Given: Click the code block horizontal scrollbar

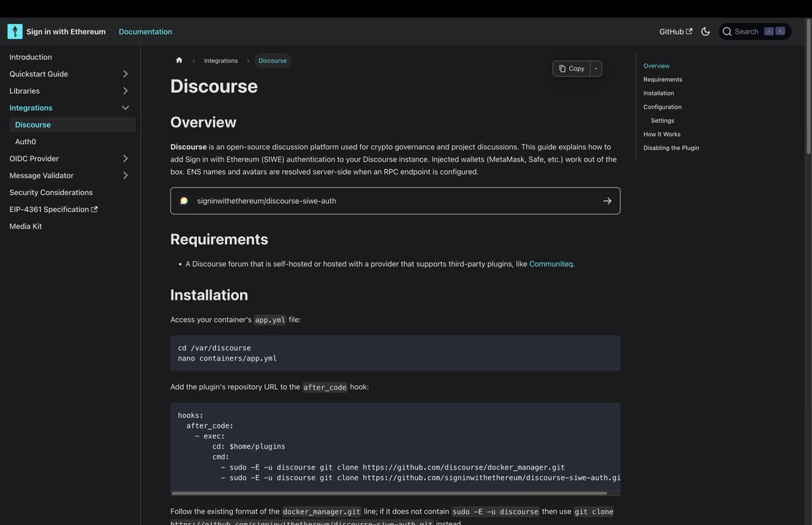Looking at the screenshot, I should 389,493.
